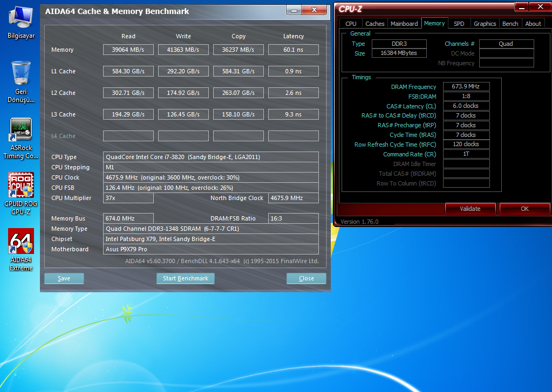Viewport: 552px width, 392px height.
Task: Select the Memory tab in CPU-Z
Action: point(434,23)
